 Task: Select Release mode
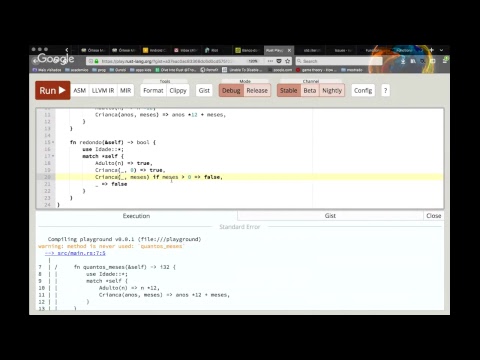point(257,90)
